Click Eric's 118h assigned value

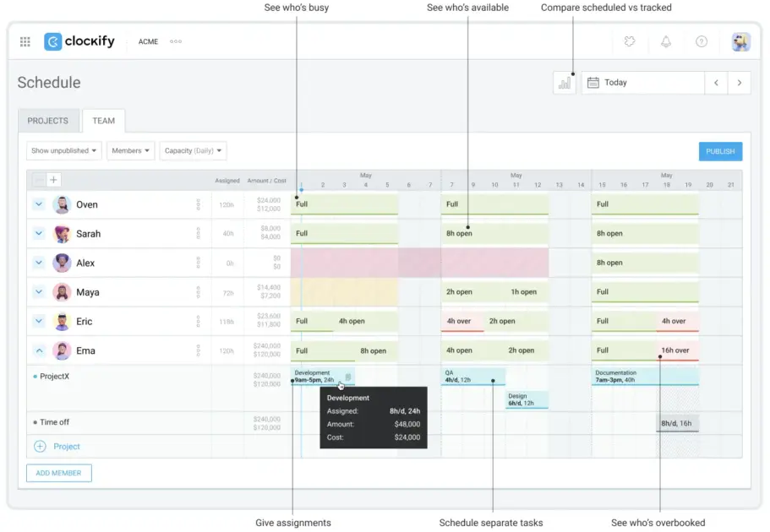227,322
